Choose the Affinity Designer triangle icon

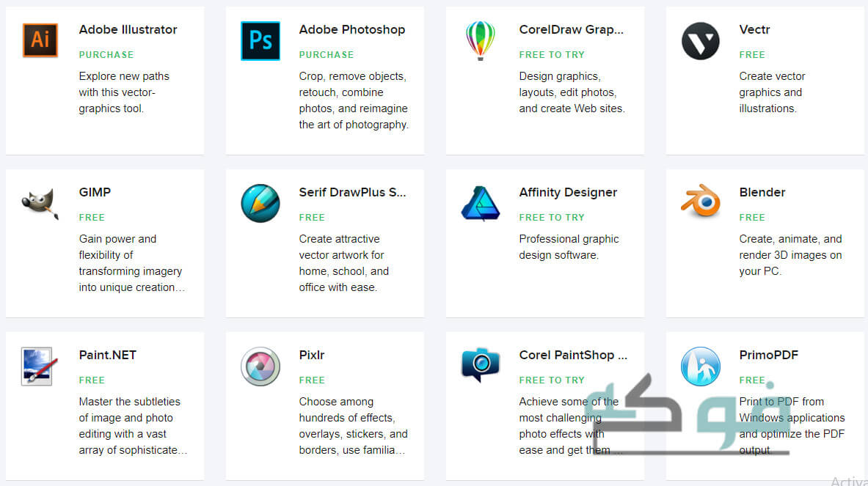pos(480,203)
